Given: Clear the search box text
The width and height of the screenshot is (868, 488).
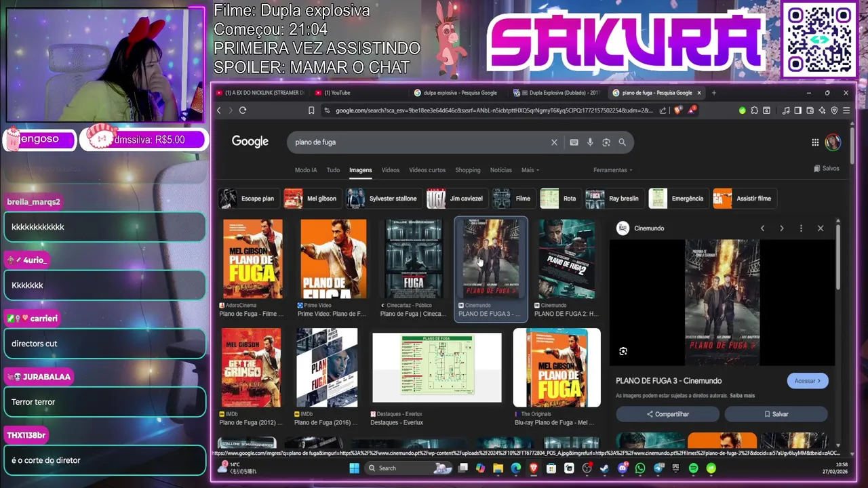Looking at the screenshot, I should pyautogui.click(x=554, y=142).
